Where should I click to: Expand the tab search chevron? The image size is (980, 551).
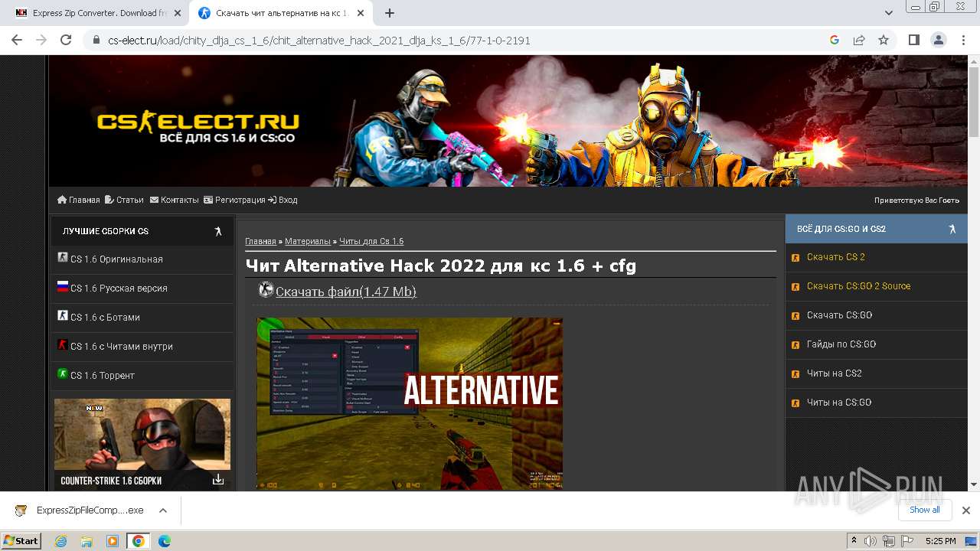889,13
